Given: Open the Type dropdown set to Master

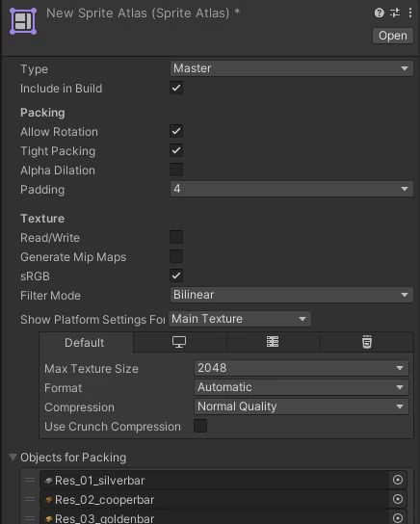Looking at the screenshot, I should pyautogui.click(x=292, y=68).
